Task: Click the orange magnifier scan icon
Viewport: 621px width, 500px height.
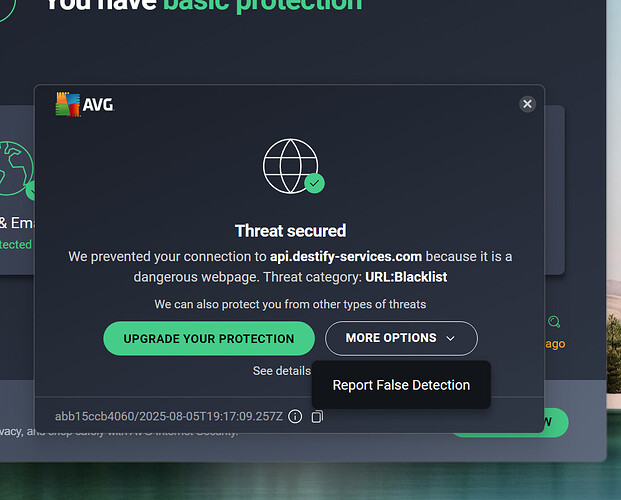Action: point(554,322)
